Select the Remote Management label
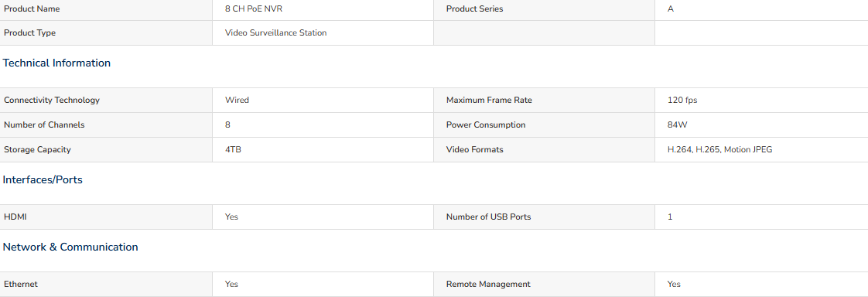 [488, 284]
